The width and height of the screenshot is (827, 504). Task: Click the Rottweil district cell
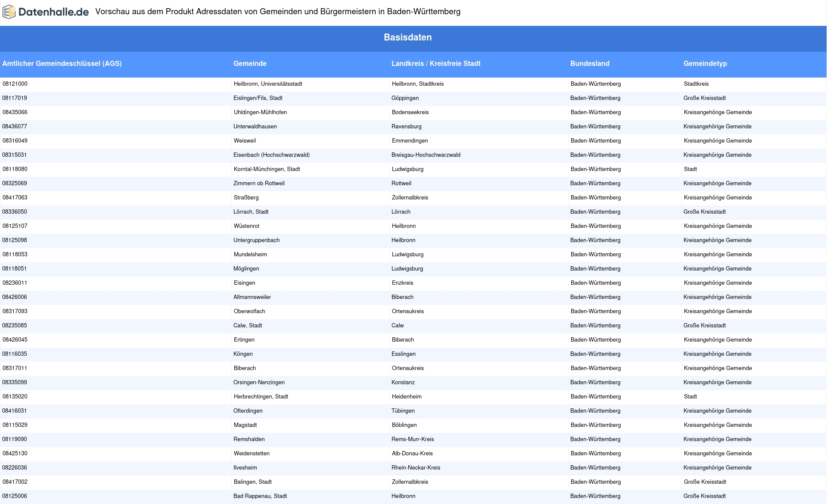[401, 184]
